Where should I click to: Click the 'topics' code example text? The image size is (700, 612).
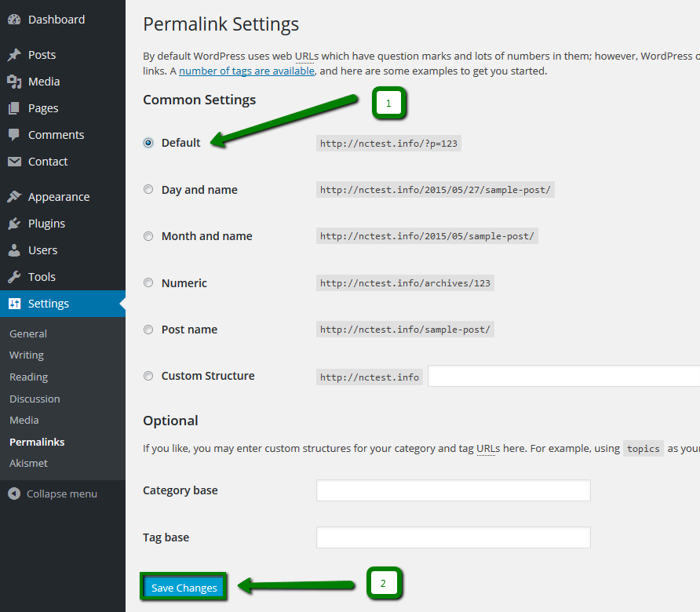click(643, 449)
